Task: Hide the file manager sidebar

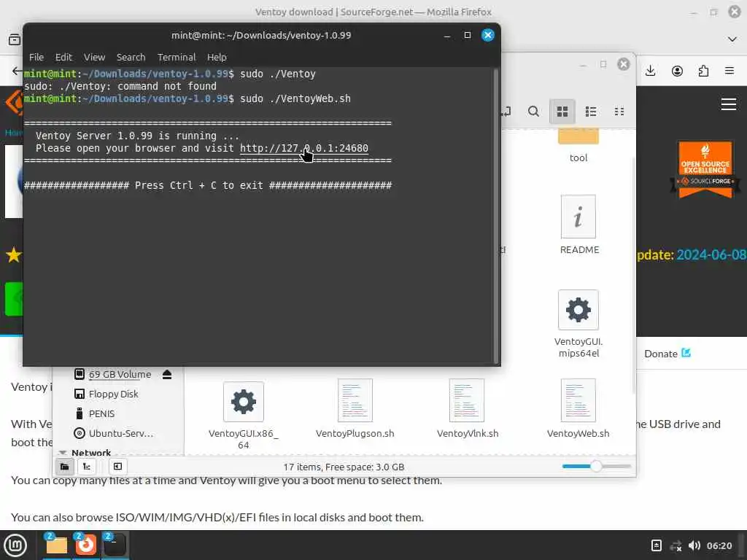Action: point(117,467)
